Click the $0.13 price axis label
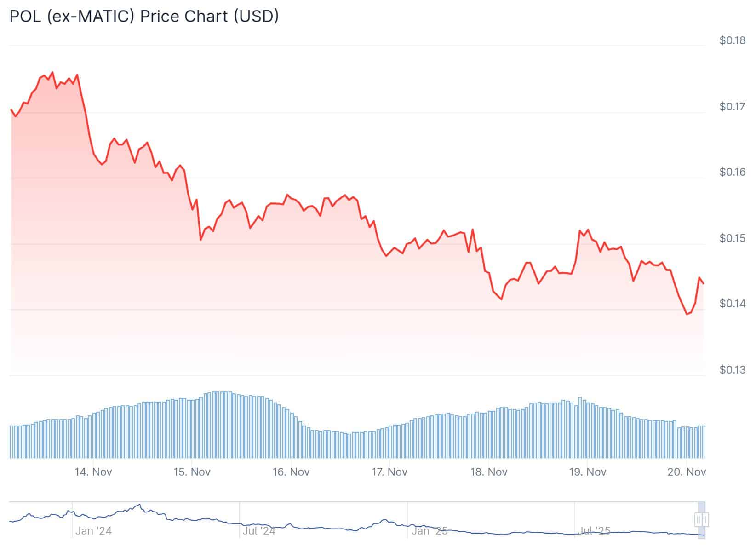 733,370
